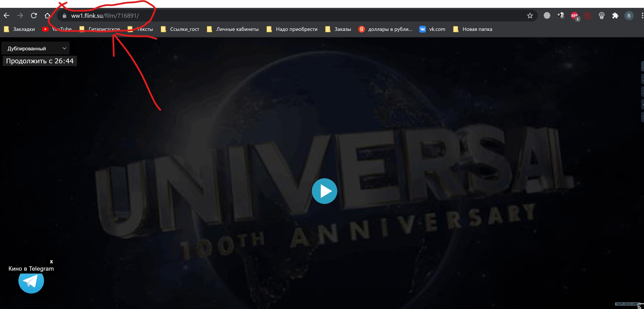Open the Adblock Plus extension
The height and width of the screenshot is (309, 644).
(575, 16)
